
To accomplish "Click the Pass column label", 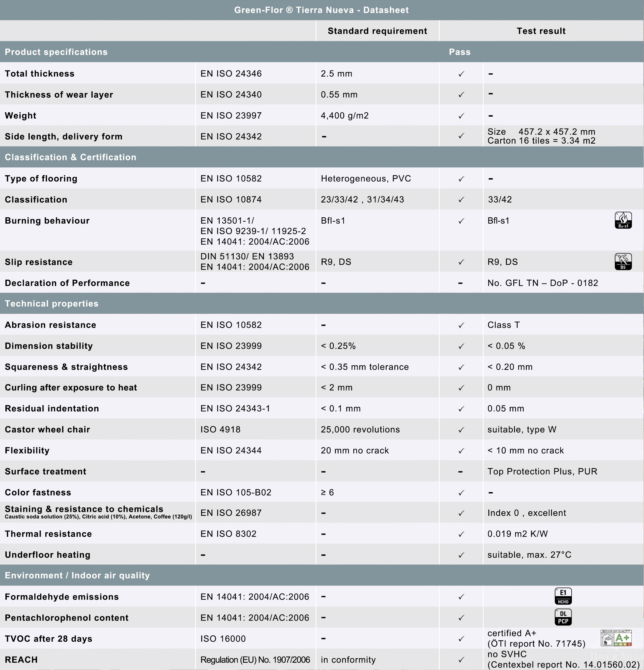I will (460, 52).
